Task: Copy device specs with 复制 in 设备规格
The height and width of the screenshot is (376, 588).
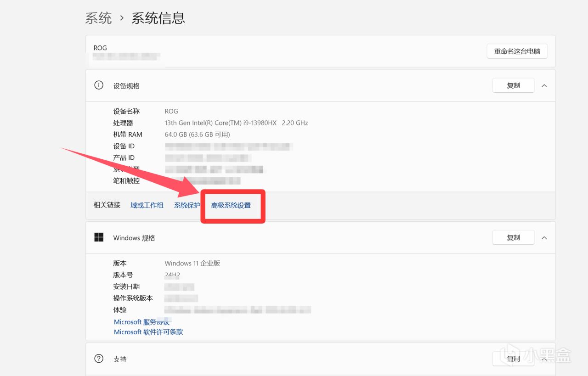Action: tap(513, 85)
